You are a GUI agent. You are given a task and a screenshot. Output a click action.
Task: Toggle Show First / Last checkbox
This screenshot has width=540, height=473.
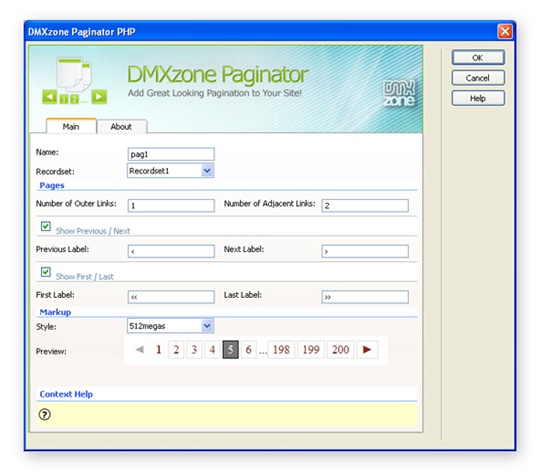45,272
